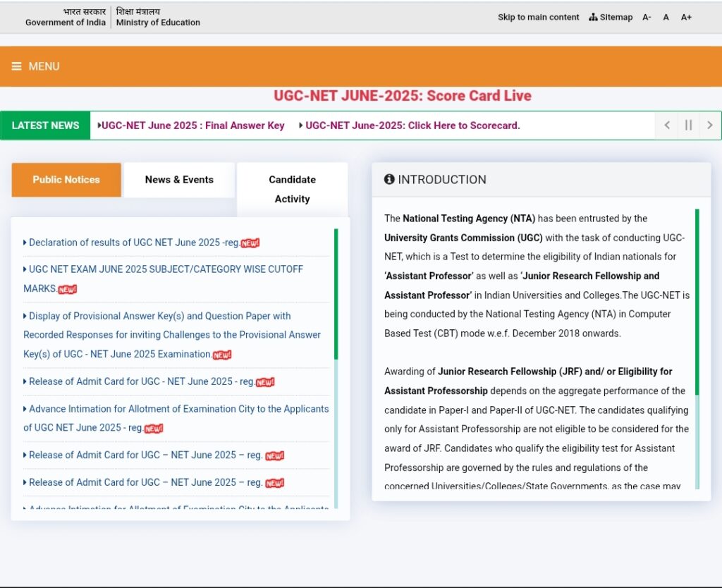Show previous news ticker item
This screenshot has width=722, height=588.
click(667, 125)
